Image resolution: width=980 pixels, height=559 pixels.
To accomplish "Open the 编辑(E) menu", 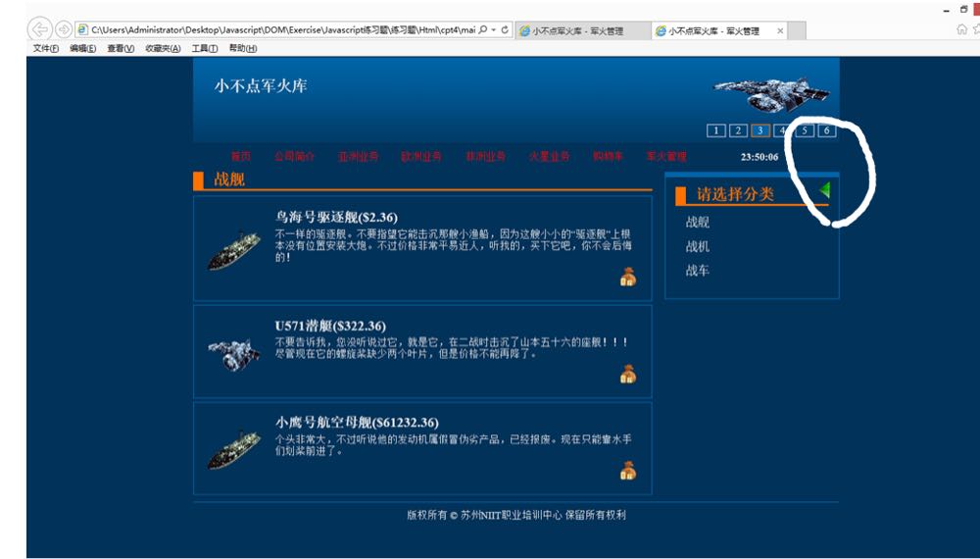I will pyautogui.click(x=82, y=48).
